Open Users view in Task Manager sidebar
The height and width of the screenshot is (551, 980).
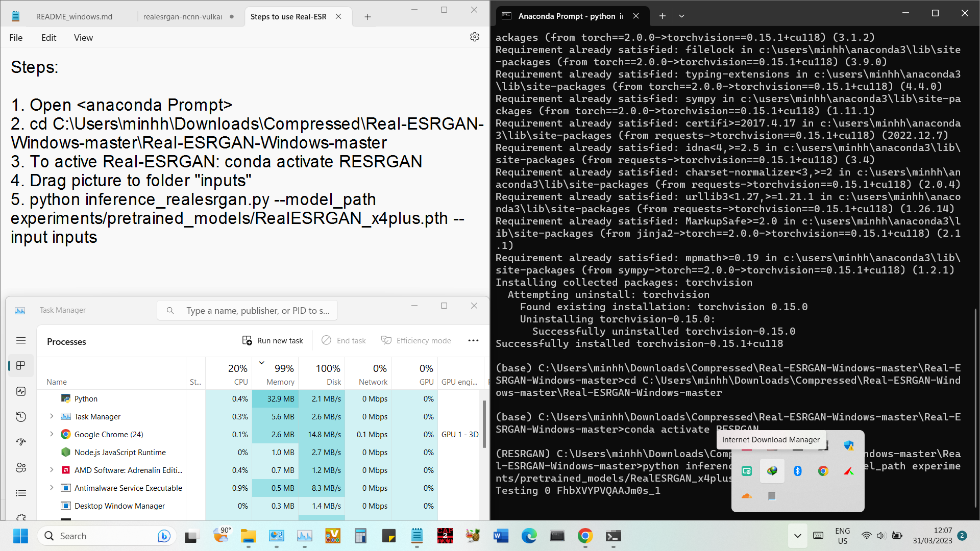(20, 468)
